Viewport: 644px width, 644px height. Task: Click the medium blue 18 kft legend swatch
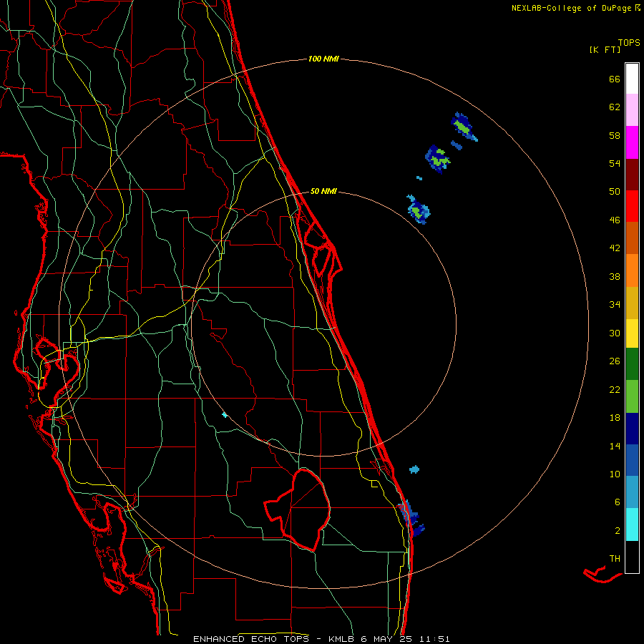coord(632,460)
